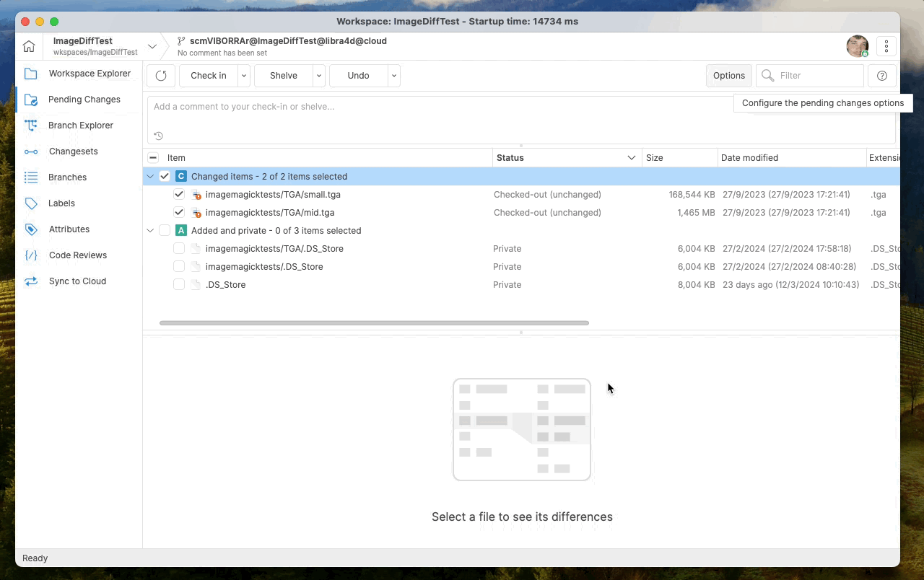Screen dimensions: 924x580
Task: Open the Branch Explorer
Action: [x=80, y=125]
